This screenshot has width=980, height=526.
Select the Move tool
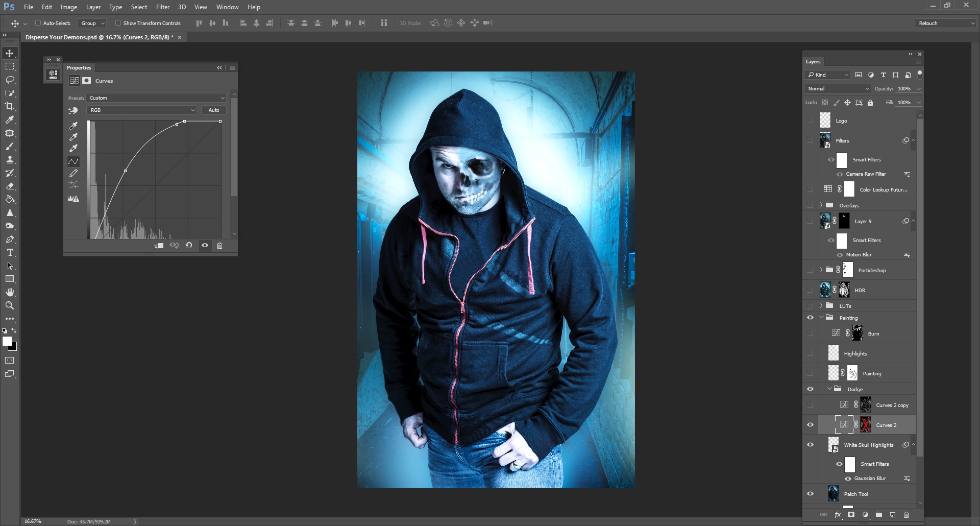click(x=9, y=53)
